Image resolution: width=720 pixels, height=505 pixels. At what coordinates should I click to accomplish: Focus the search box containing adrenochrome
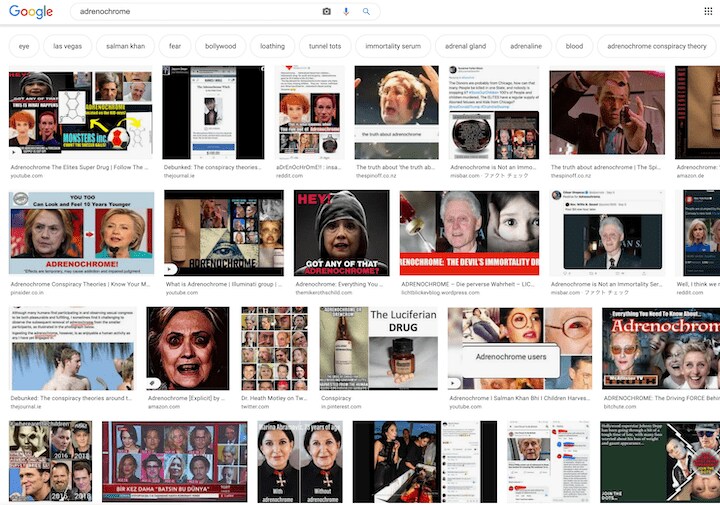(190, 12)
